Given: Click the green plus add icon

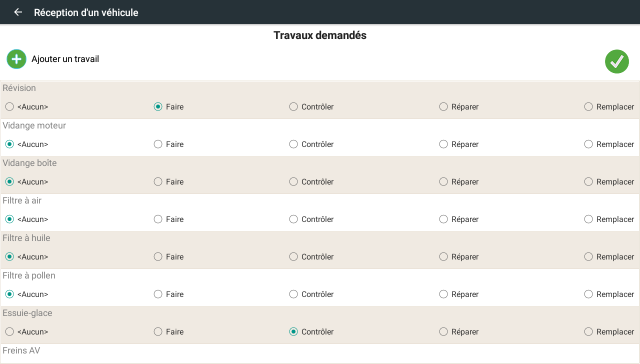Looking at the screenshot, I should tap(16, 59).
